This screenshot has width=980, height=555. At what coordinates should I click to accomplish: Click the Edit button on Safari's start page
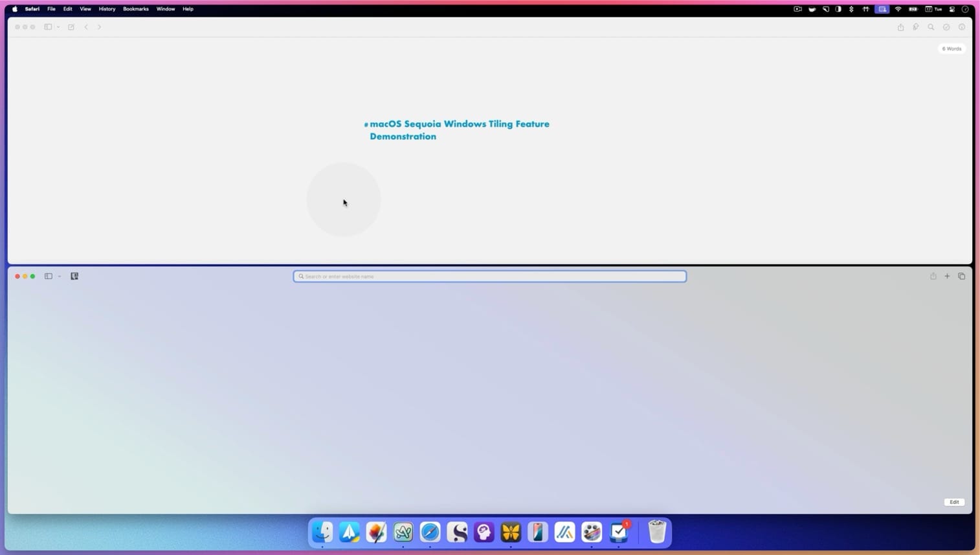[x=953, y=501]
